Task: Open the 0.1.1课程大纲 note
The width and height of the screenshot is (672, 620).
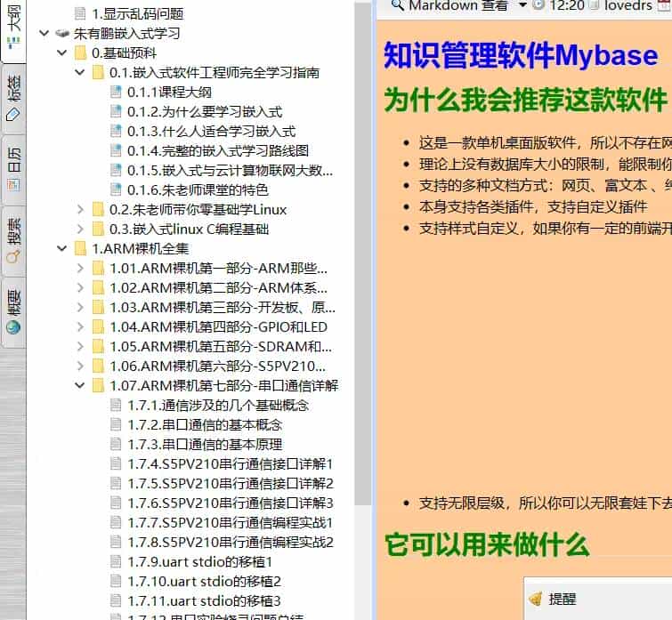Action: [x=169, y=92]
